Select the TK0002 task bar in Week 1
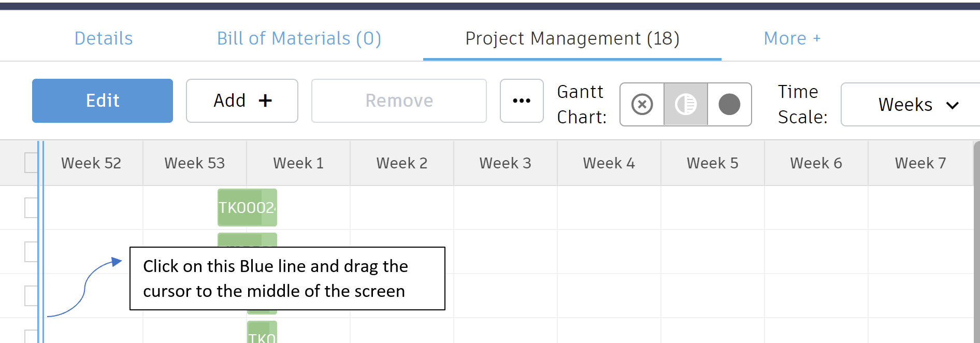The image size is (980, 343). 247,207
